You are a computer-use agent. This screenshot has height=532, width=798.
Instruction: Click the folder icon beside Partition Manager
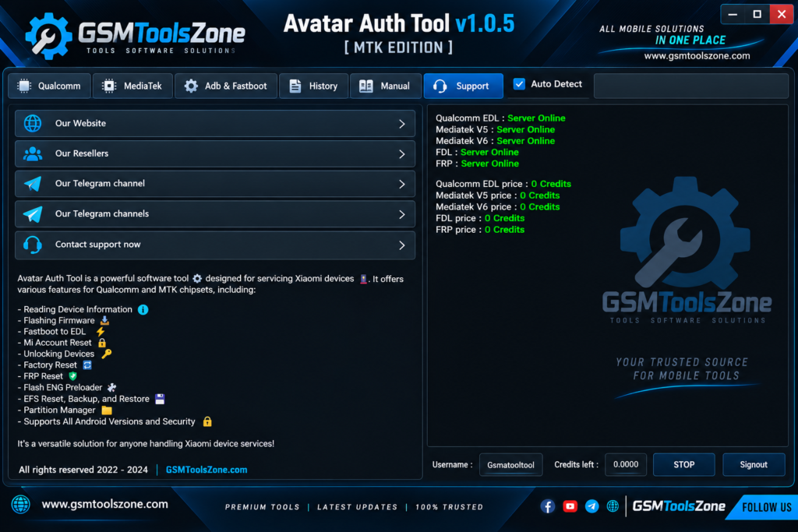tap(106, 410)
